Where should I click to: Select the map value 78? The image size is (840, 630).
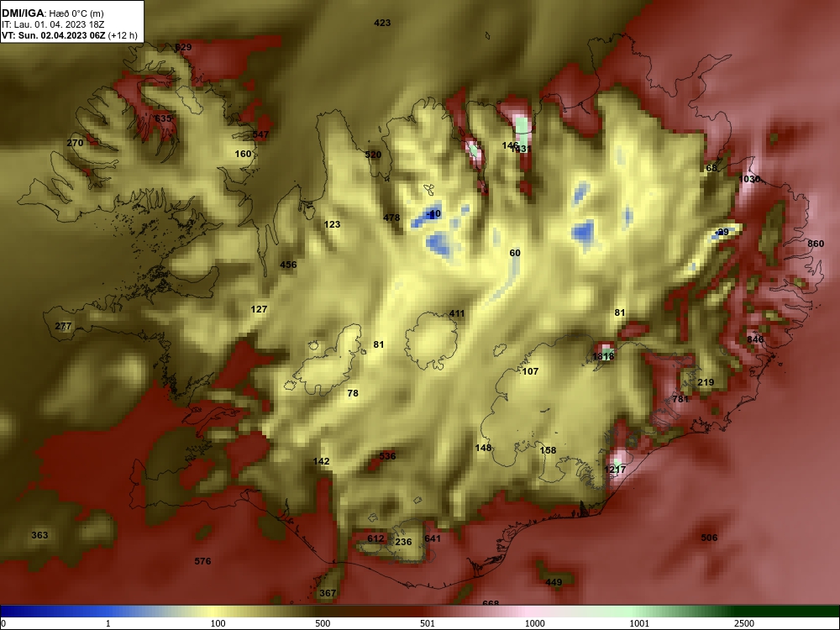pyautogui.click(x=353, y=393)
